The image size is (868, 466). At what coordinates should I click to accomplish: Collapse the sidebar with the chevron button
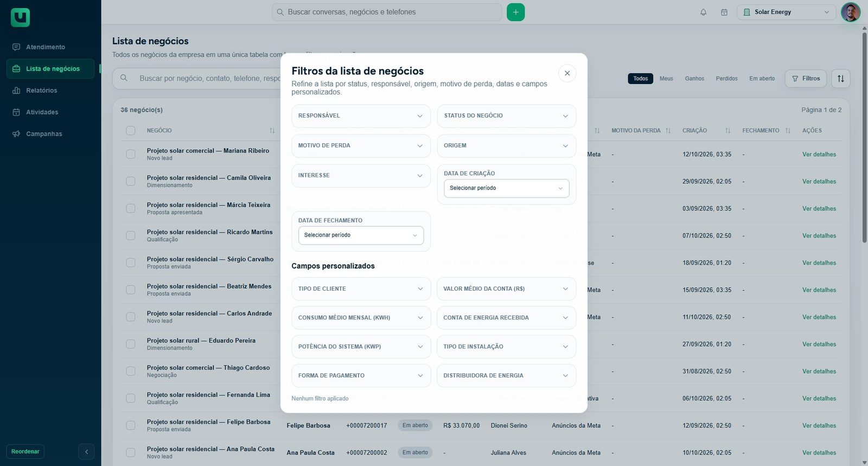pyautogui.click(x=86, y=451)
